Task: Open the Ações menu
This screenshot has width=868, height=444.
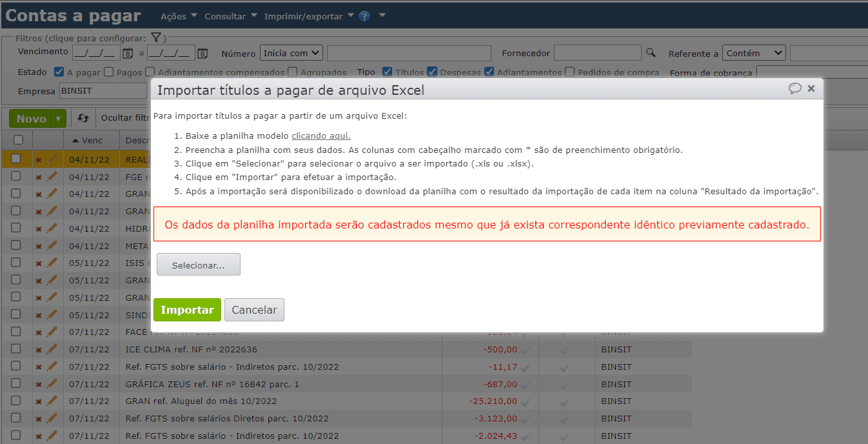Action: tap(179, 16)
